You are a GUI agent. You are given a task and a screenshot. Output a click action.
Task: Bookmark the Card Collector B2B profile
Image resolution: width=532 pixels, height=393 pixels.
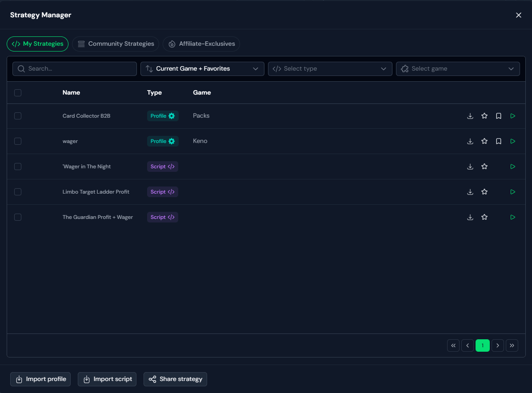tap(498, 116)
